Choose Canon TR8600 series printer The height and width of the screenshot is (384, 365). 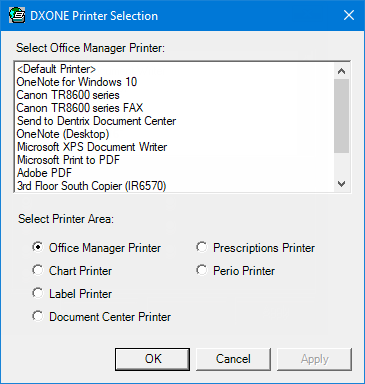(x=175, y=95)
